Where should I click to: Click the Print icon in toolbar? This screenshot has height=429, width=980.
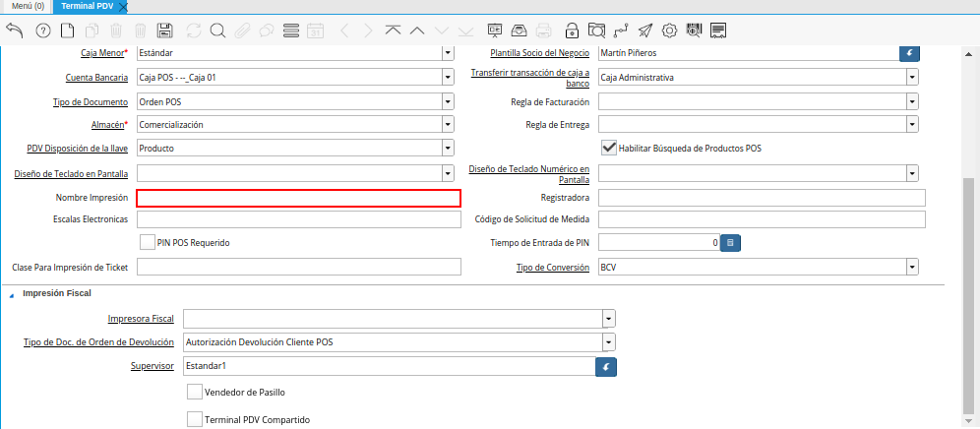pyautogui.click(x=544, y=31)
